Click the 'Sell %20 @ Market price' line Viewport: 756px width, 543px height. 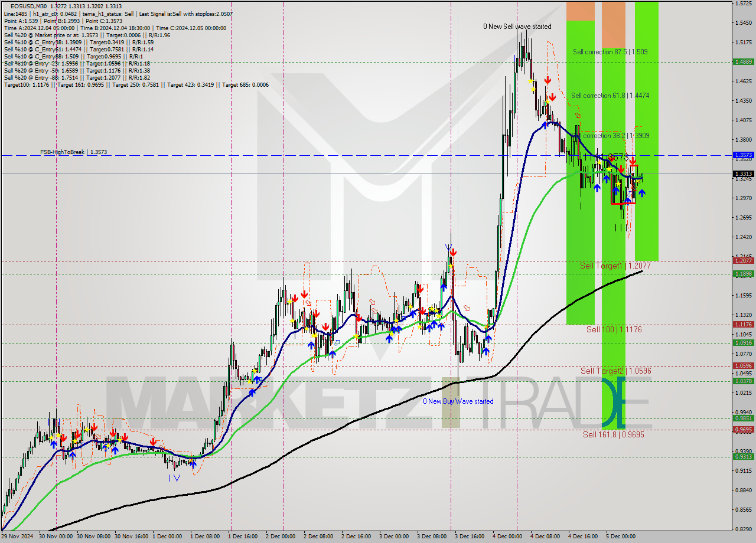click(x=87, y=35)
